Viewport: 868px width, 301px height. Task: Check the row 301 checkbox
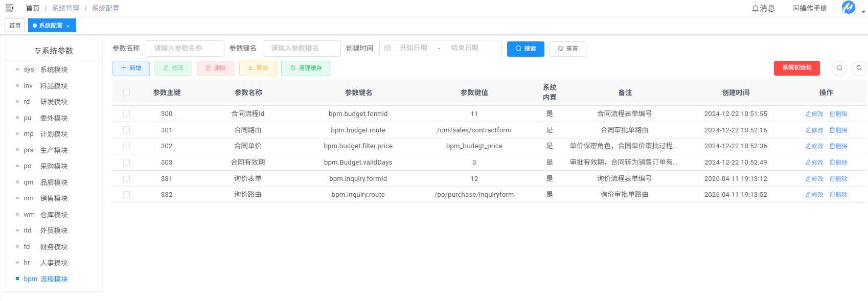[126, 130]
